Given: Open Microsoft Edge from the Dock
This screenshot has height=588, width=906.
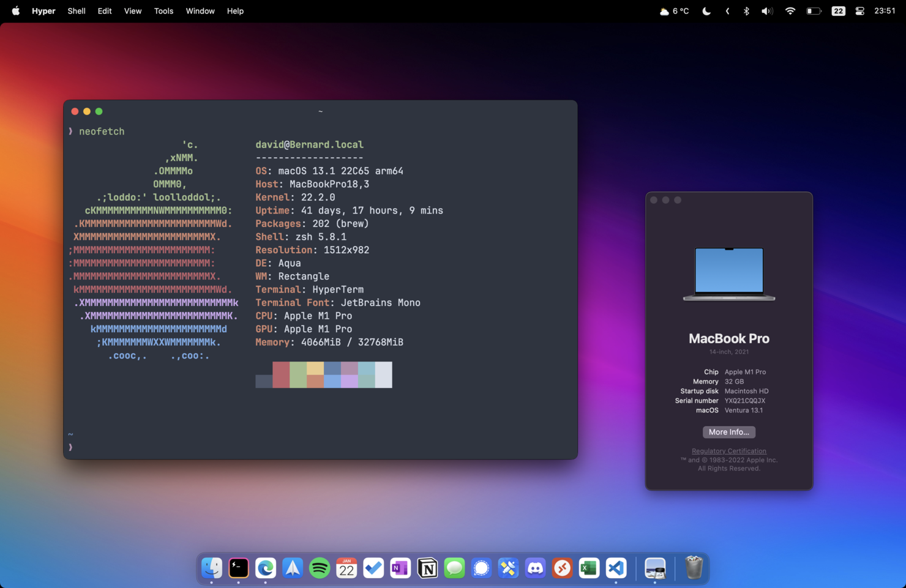Looking at the screenshot, I should click(x=265, y=568).
